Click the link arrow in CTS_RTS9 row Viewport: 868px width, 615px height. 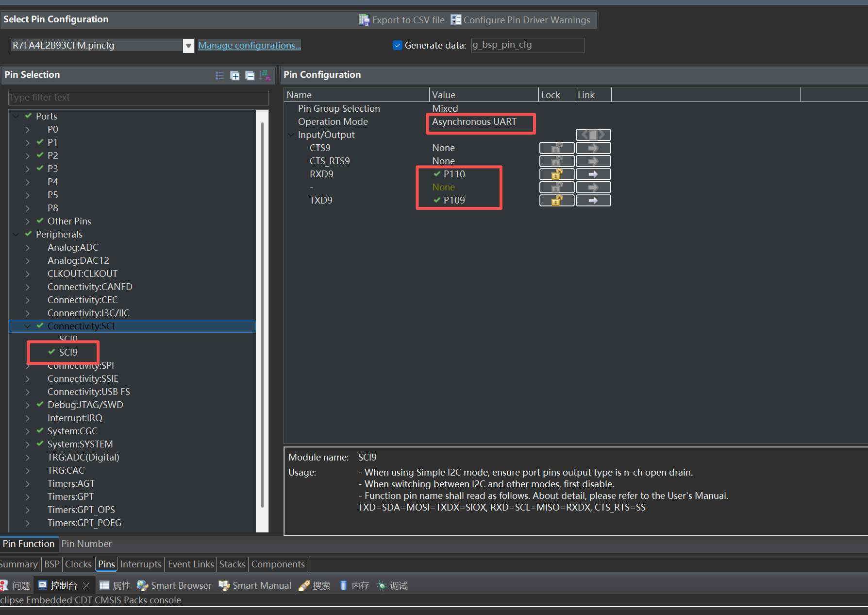pyautogui.click(x=593, y=161)
